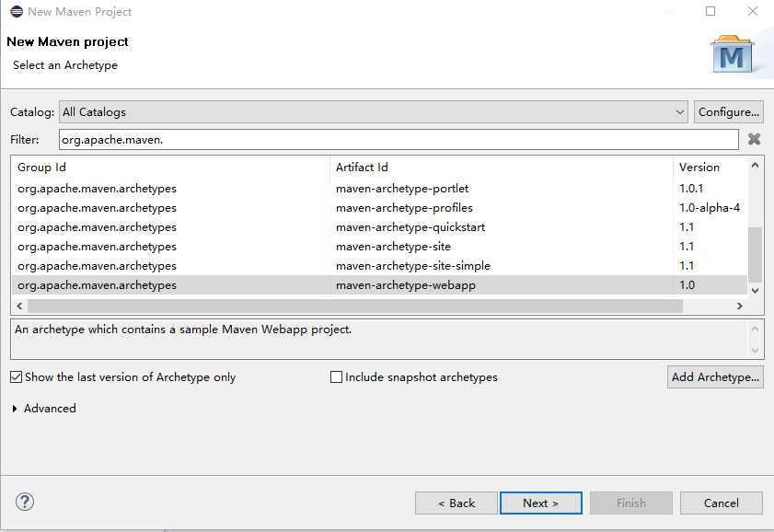774x532 pixels.
Task: Click into the Filter input field
Action: [399, 140]
